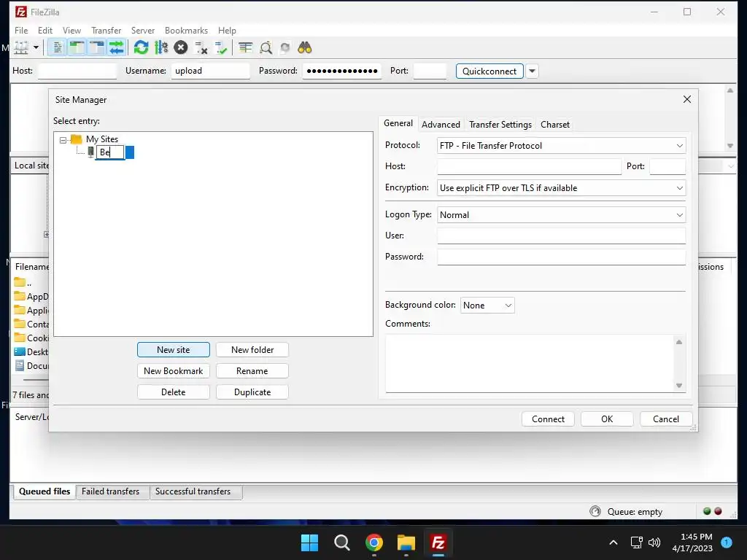
Task: Toggle processing of transfer queue icon
Action: [x=161, y=47]
